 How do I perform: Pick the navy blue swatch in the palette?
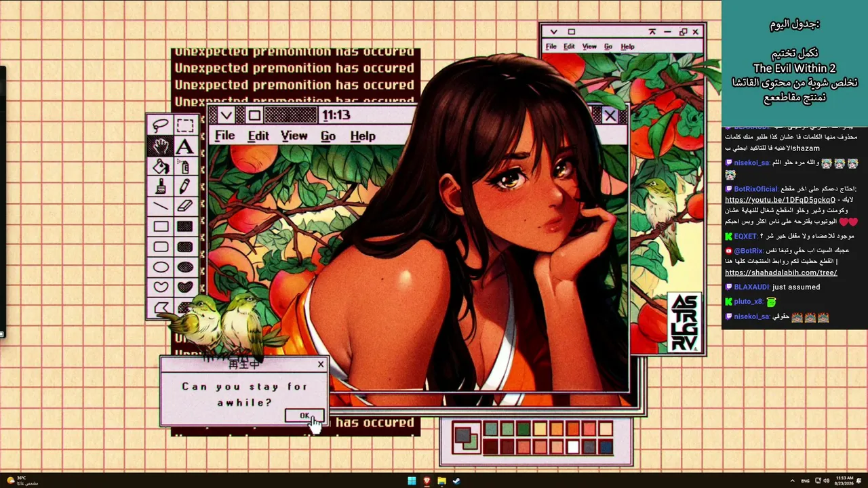[606, 447]
